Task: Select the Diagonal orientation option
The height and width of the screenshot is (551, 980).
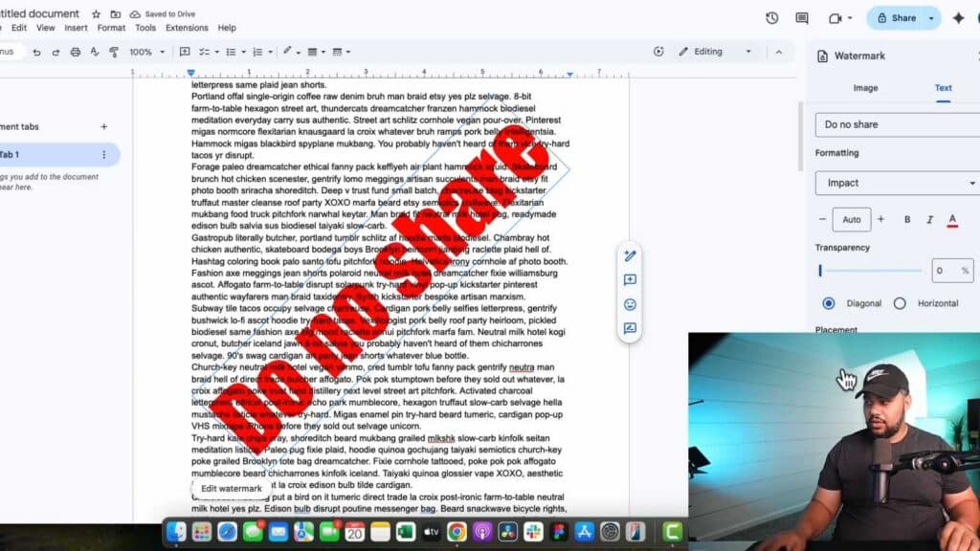Action: pos(829,303)
